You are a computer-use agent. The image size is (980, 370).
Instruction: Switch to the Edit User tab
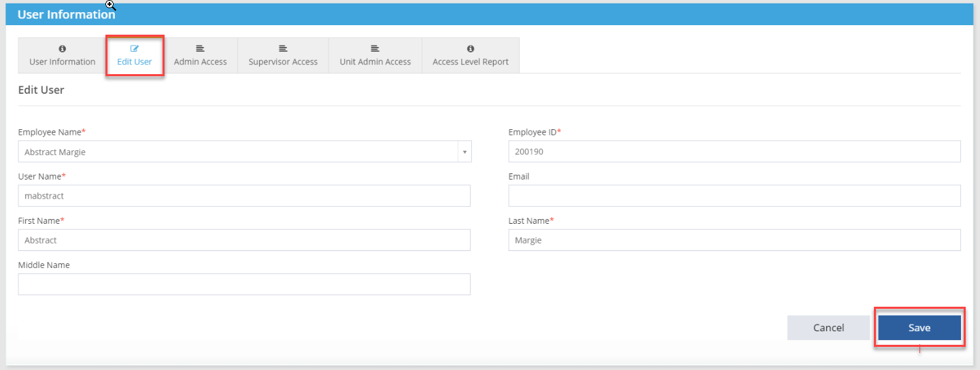[135, 56]
